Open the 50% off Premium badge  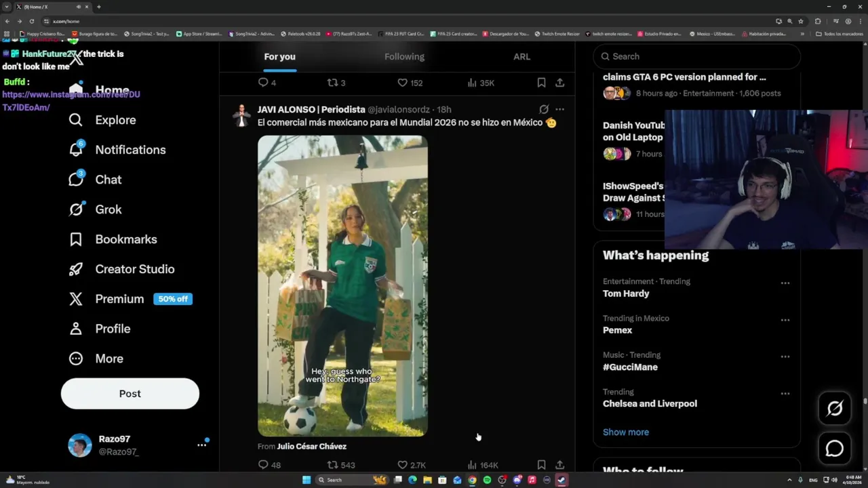pos(173,299)
